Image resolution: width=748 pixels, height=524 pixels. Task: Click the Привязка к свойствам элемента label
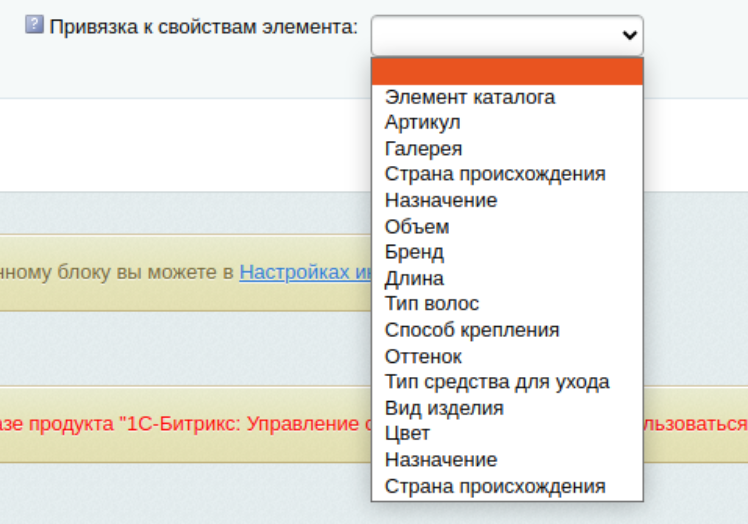pos(204,27)
